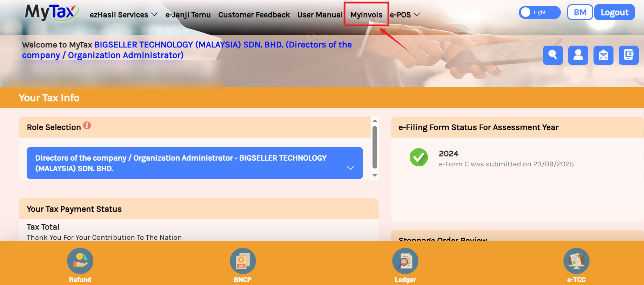
Task: Click 'Thank You For Your Contribution To The Nation'
Action: [104, 238]
